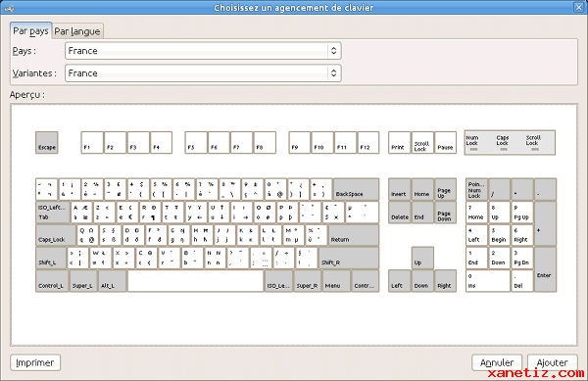The height and width of the screenshot is (381, 588).
Task: Click the numpad 9 Pg Up key
Action: click(522, 213)
